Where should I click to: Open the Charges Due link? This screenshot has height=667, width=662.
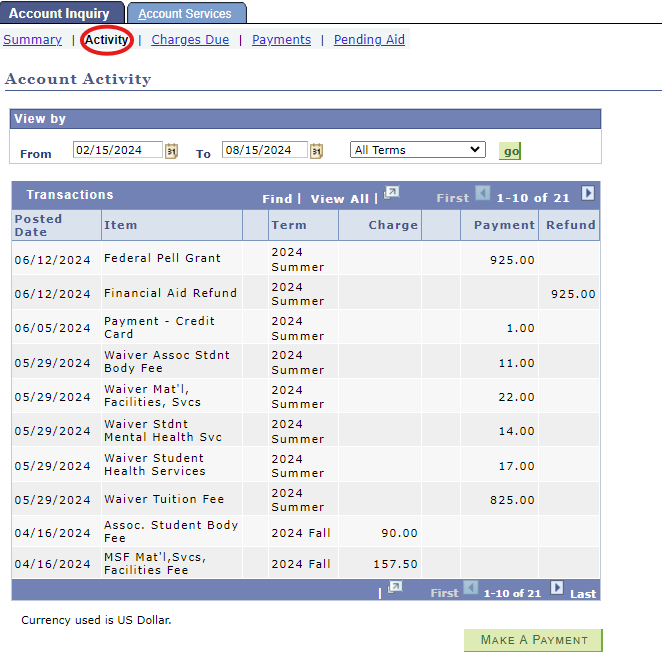tap(190, 40)
